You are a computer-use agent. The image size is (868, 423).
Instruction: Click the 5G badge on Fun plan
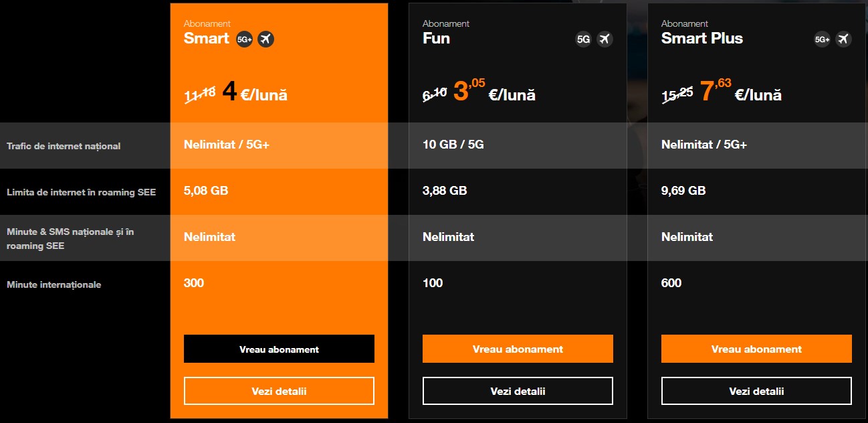click(x=584, y=39)
